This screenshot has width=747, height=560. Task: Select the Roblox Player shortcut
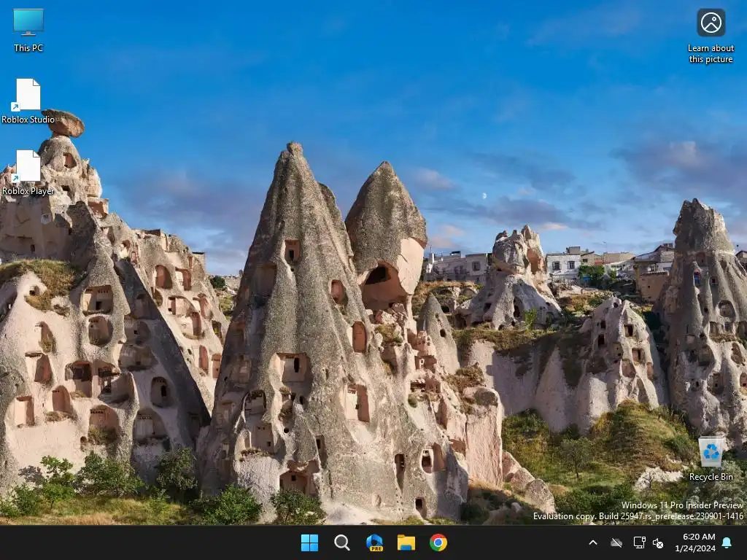tap(28, 173)
